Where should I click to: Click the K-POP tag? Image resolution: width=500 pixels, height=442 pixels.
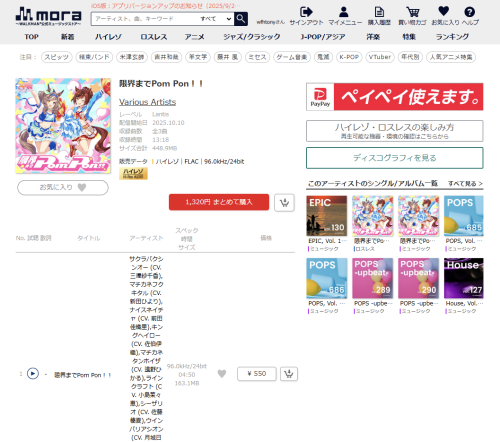click(349, 57)
